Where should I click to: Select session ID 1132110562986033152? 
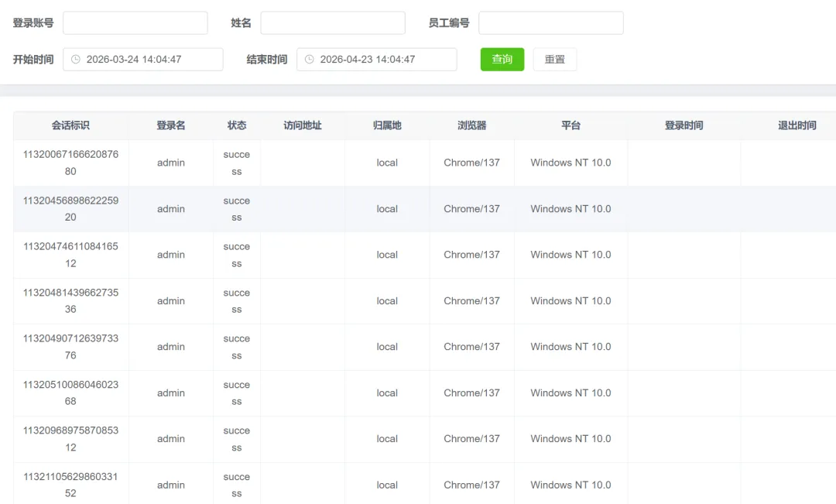71,485
